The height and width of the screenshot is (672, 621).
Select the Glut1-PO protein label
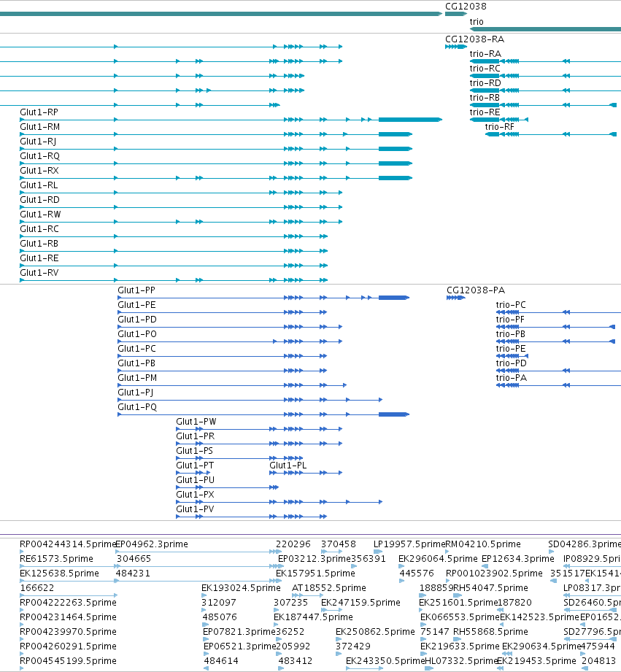point(137,334)
